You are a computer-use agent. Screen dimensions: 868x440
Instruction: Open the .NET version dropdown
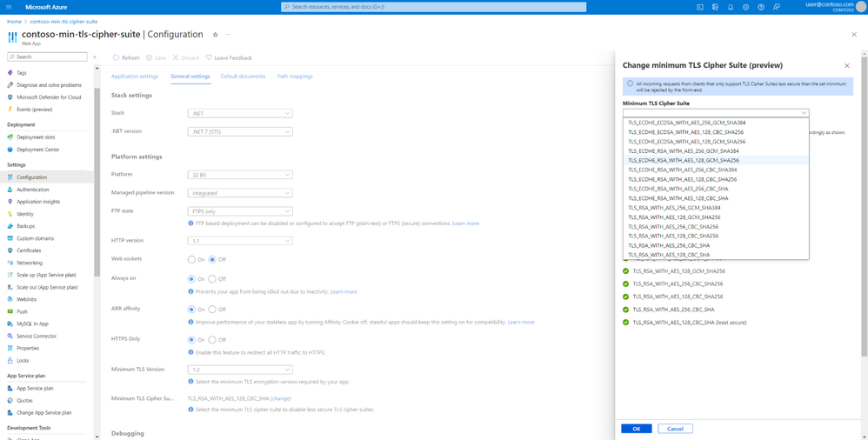(x=240, y=131)
